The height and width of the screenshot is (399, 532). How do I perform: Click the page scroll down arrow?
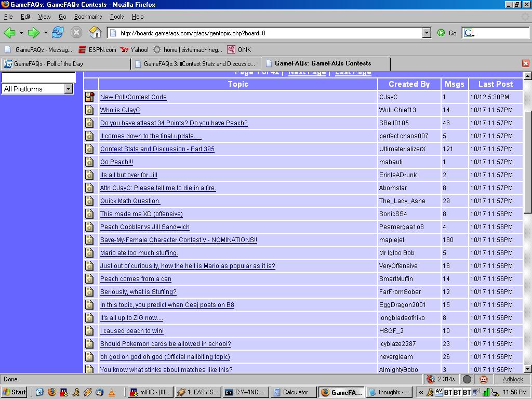(527, 369)
